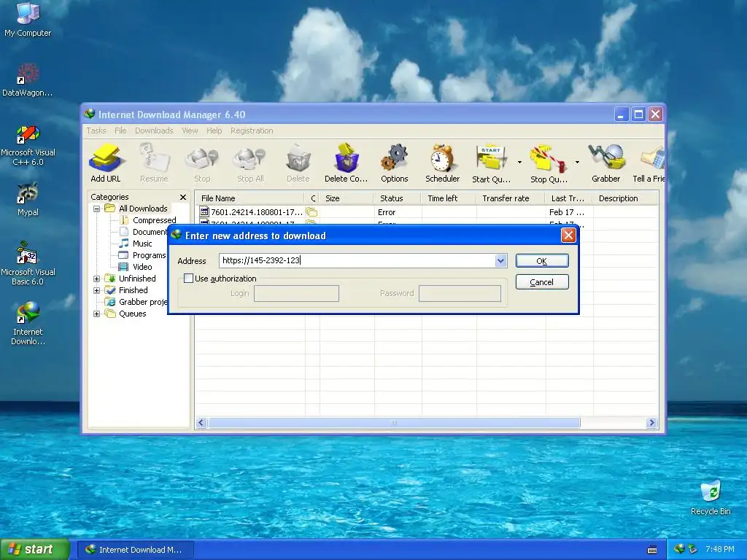Open the Stop Queue dropdown arrow
This screenshot has width=747, height=560.
578,163
